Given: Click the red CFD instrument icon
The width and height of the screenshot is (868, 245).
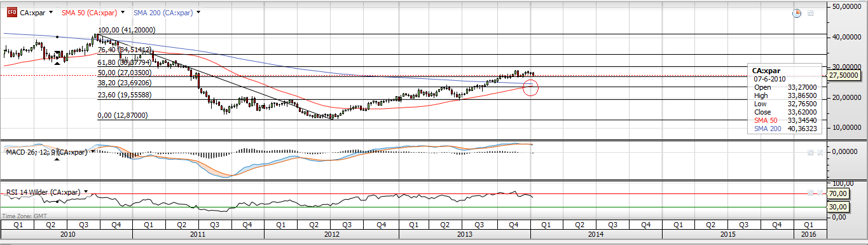Looking at the screenshot, I should coord(11,12).
